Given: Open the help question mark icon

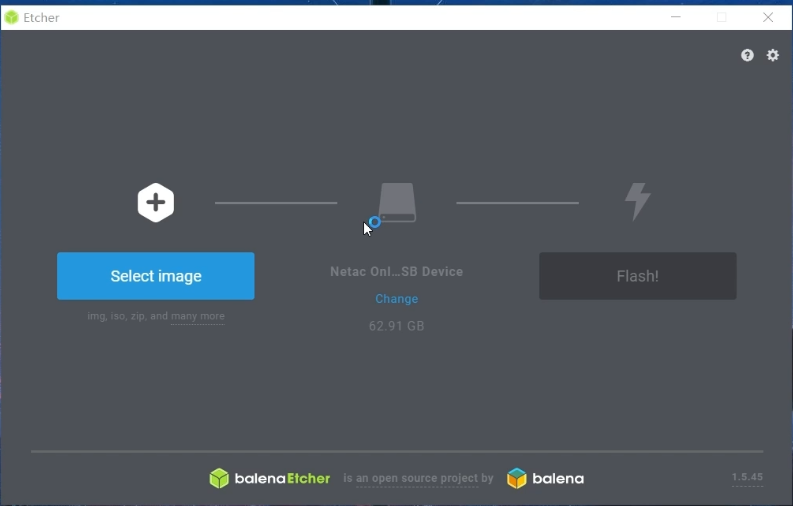Looking at the screenshot, I should coord(747,56).
